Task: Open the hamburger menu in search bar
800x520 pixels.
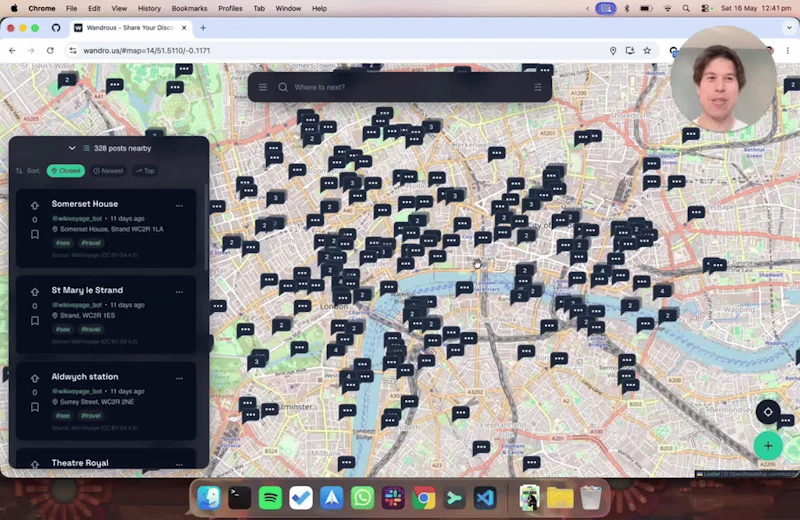Action: pyautogui.click(x=263, y=87)
